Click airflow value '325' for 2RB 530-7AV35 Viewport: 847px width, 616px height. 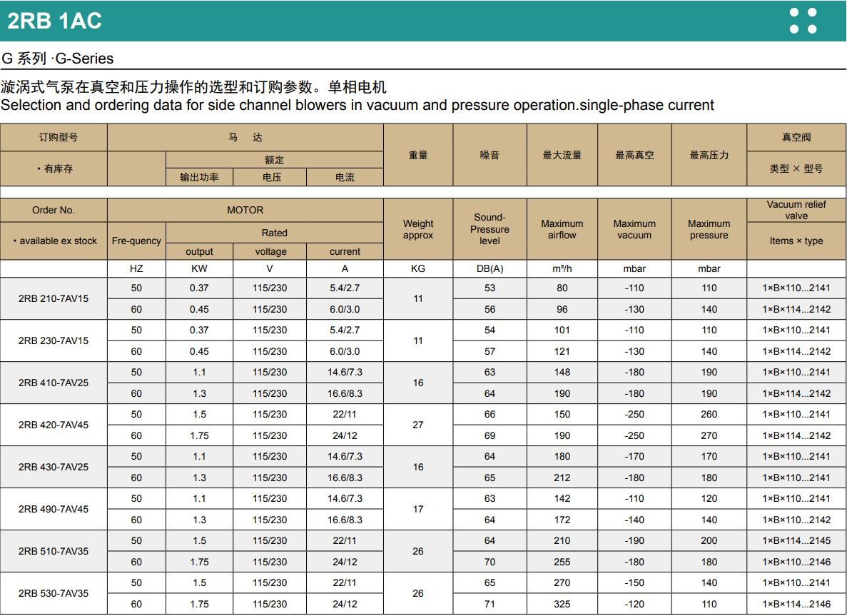562,604
